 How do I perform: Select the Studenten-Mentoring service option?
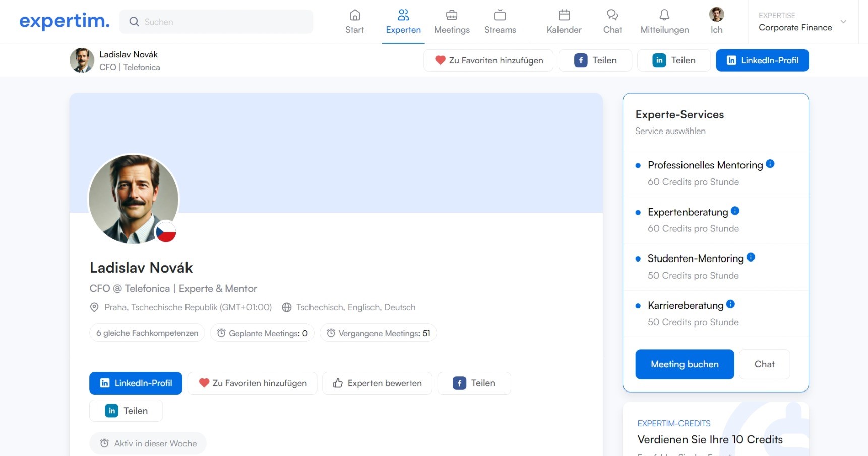pos(695,259)
